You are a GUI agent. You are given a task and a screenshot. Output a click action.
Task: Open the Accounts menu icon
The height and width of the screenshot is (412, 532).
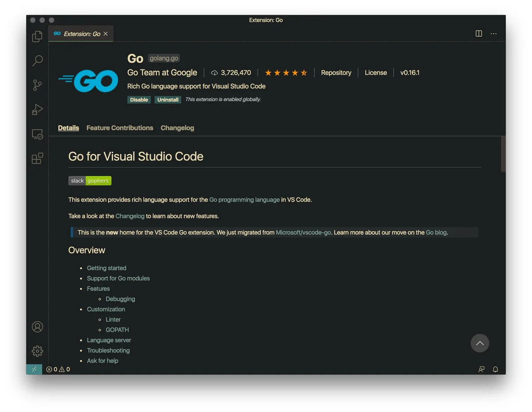[37, 327]
